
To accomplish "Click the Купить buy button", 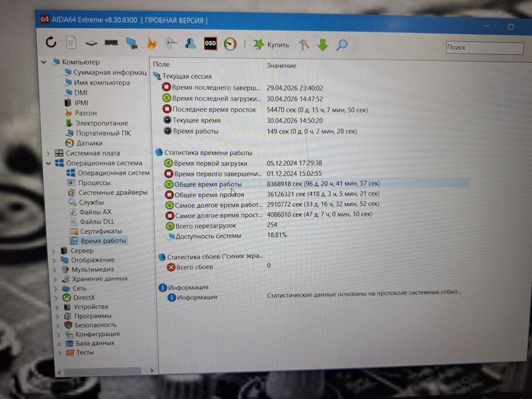I will (270, 44).
